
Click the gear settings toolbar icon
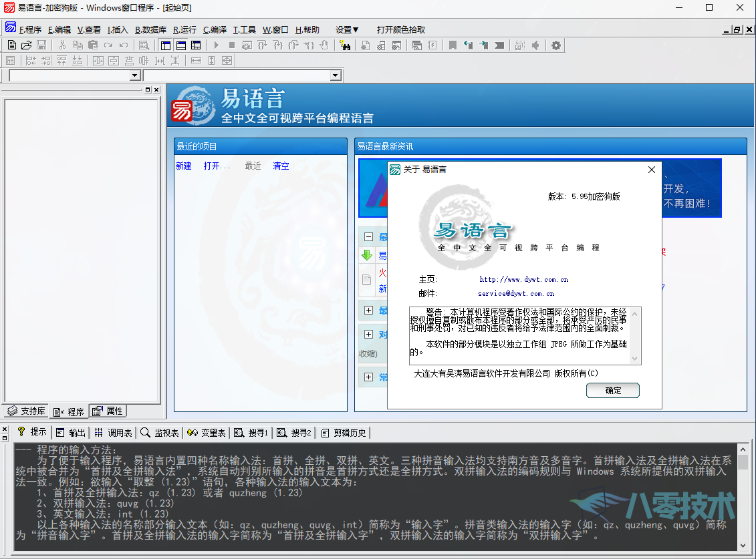556,45
